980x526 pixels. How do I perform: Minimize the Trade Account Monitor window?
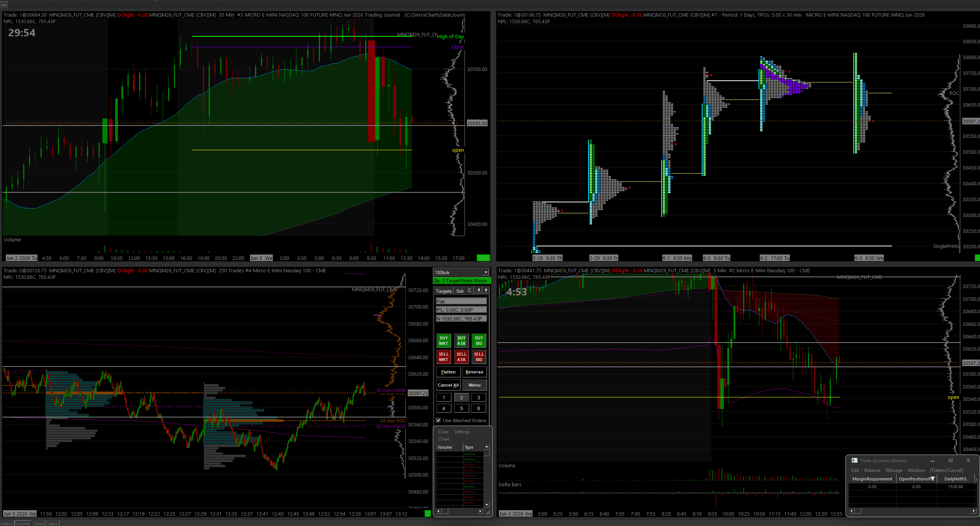(x=932, y=460)
